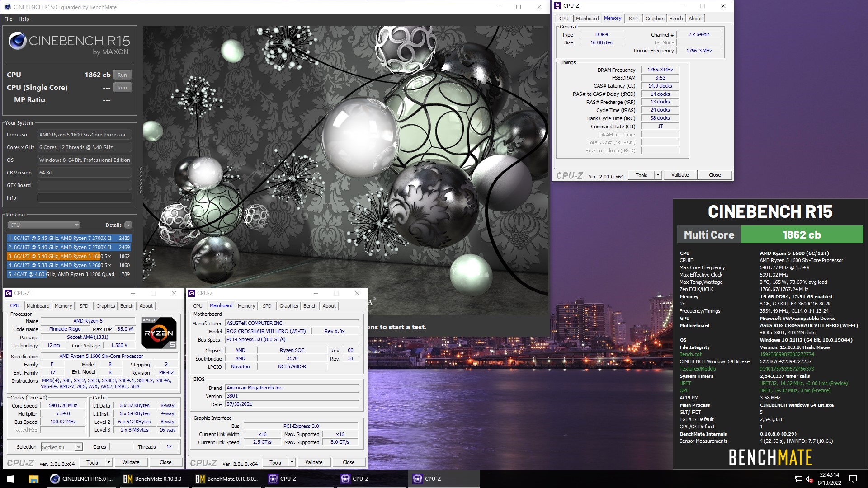Switch to CINEBENCH R15.0 taskbar item

[x=82, y=479]
